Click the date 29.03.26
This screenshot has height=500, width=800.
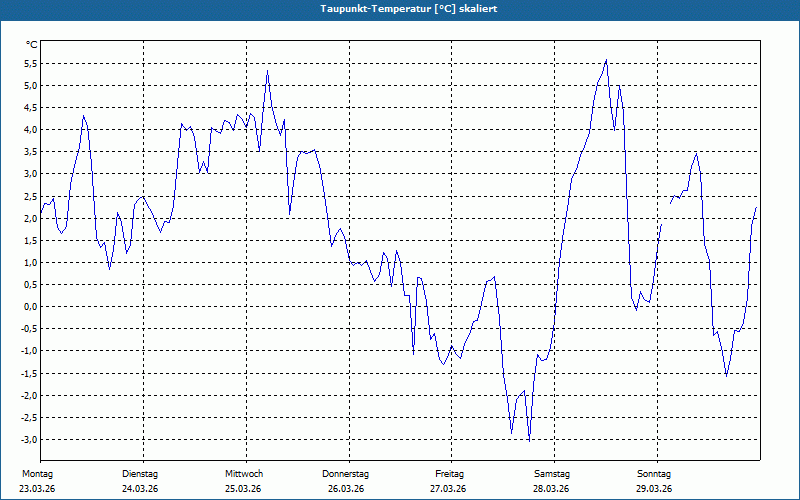pos(654,489)
